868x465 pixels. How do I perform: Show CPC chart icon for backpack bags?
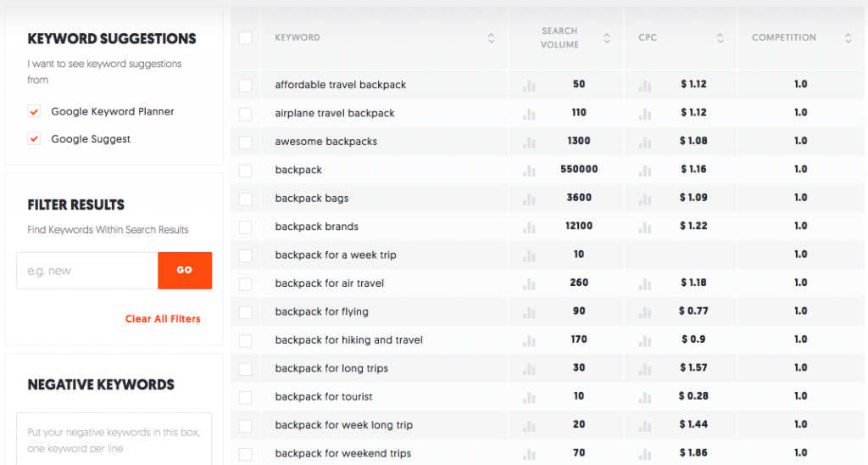click(x=645, y=199)
